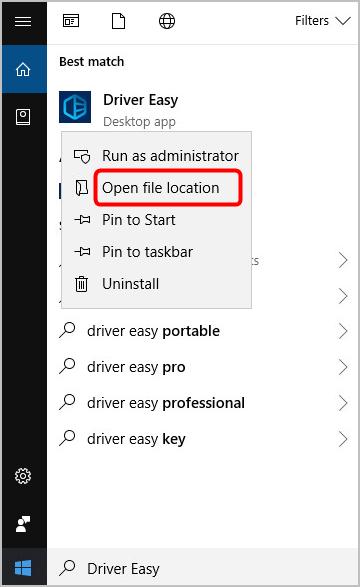Expand the Filters dropdown
The image size is (360, 587).
tap(323, 21)
